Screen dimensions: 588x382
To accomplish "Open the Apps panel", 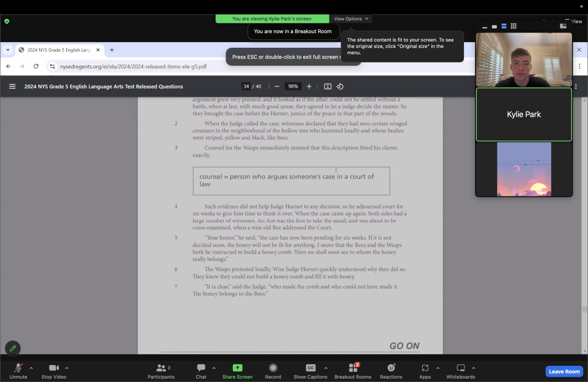I will pos(425,371).
